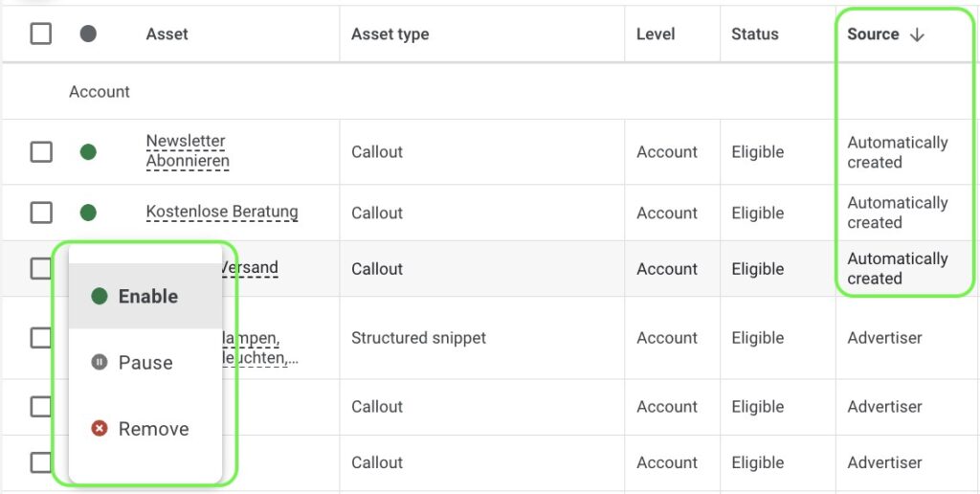Click the red Remove icon in the status menu
Viewport: 980px width, 494px height.
click(x=99, y=429)
